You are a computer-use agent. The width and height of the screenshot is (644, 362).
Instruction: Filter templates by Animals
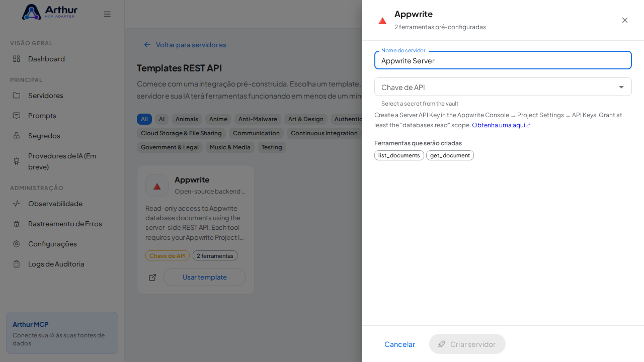click(187, 119)
